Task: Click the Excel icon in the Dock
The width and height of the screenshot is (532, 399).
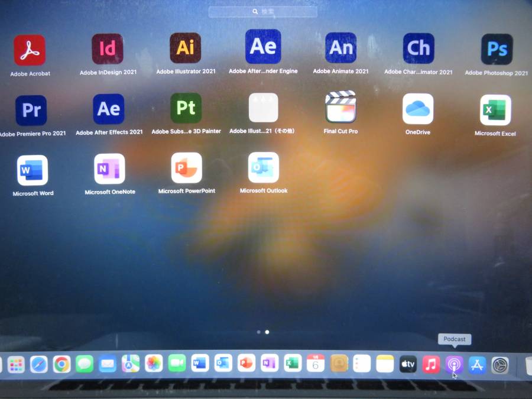Action: tap(293, 364)
